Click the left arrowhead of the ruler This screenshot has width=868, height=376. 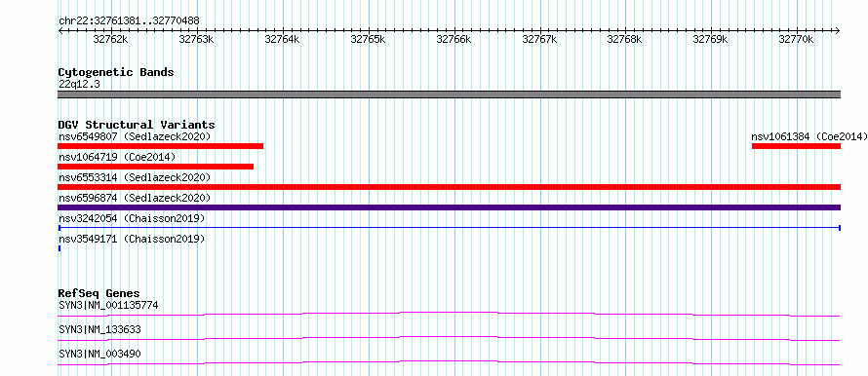[x=60, y=31]
